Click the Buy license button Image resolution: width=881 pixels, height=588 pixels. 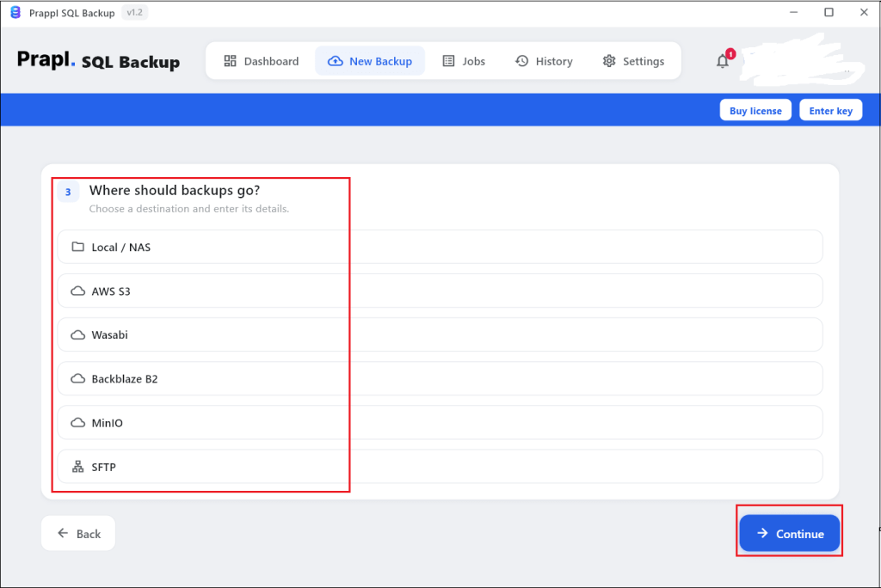pyautogui.click(x=755, y=110)
